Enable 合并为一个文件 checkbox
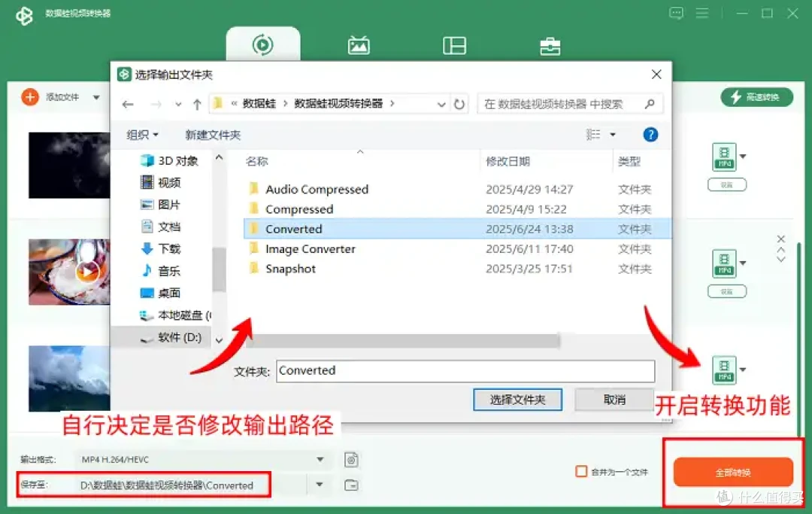This screenshot has width=812, height=514. (x=581, y=472)
